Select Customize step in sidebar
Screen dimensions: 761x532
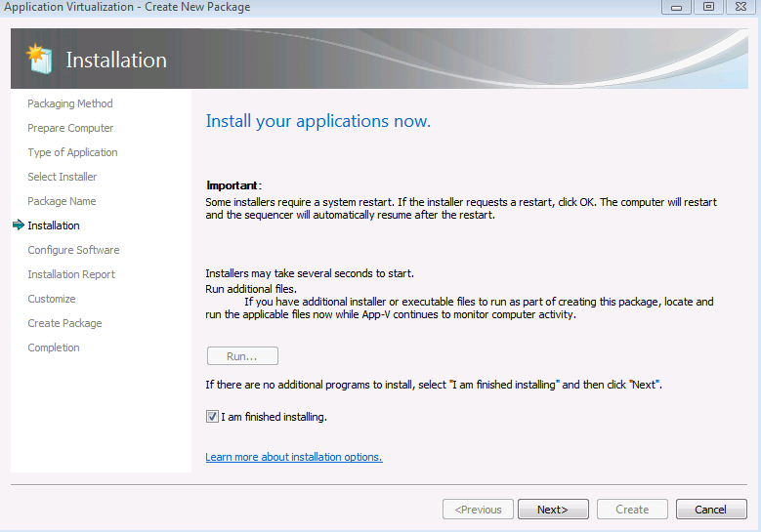(x=52, y=299)
